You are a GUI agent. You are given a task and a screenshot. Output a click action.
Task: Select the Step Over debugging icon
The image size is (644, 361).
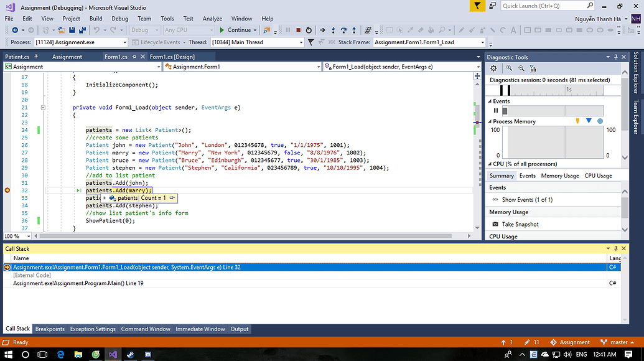click(344, 29)
